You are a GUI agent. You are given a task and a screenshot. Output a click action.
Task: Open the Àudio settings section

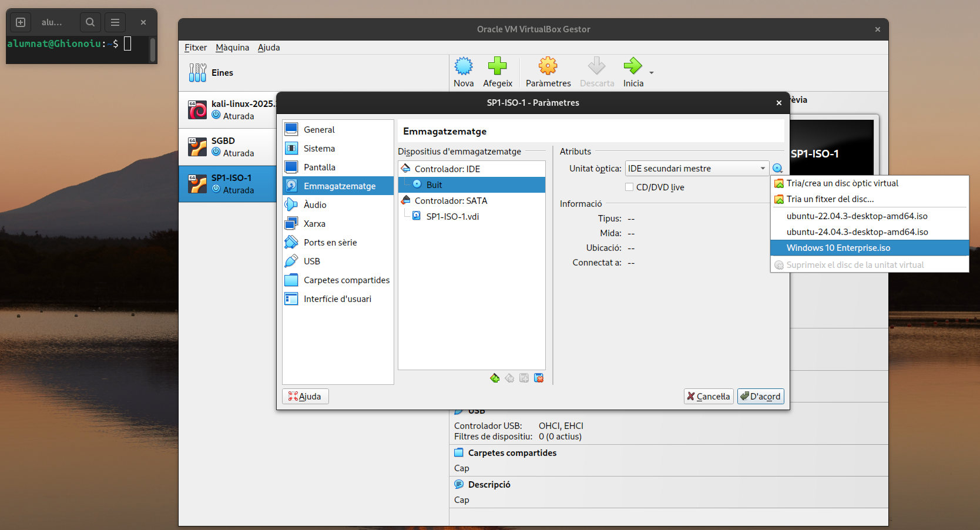pos(315,205)
